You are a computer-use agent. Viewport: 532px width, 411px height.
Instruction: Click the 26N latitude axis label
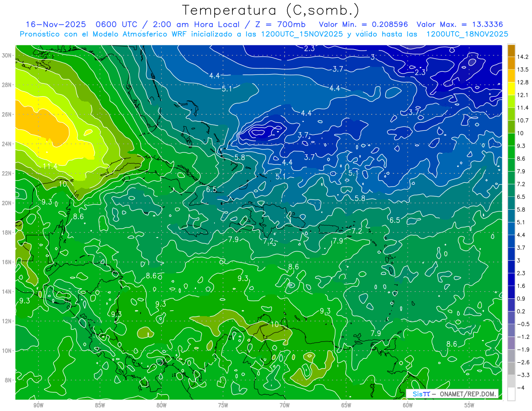coord(7,114)
